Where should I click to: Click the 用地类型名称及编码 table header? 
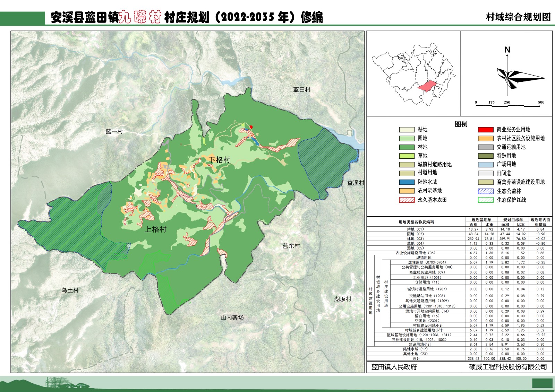[x=416, y=222]
